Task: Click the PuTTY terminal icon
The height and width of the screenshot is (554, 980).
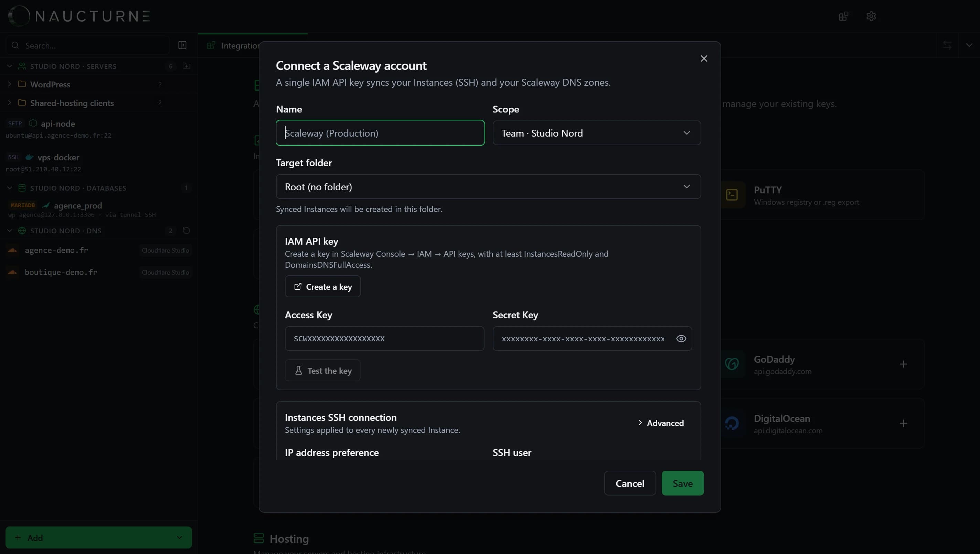Action: [732, 195]
